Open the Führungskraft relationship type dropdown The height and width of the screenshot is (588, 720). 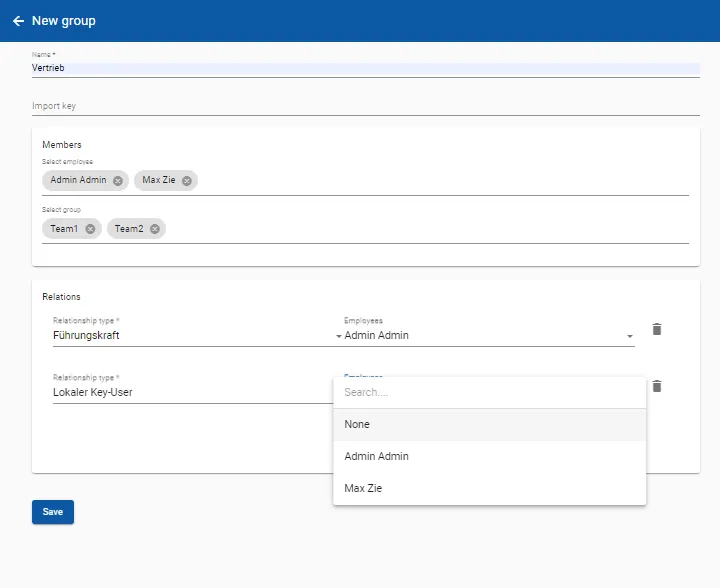pyautogui.click(x=195, y=336)
